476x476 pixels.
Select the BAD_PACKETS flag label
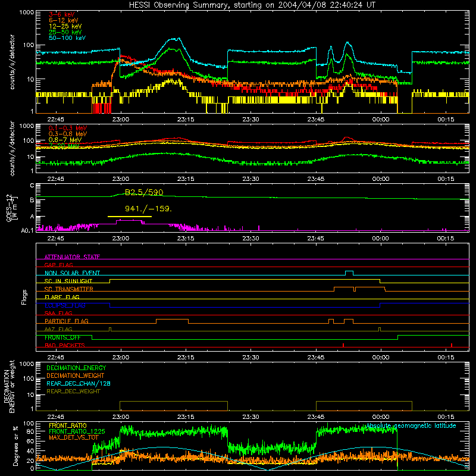click(65, 345)
